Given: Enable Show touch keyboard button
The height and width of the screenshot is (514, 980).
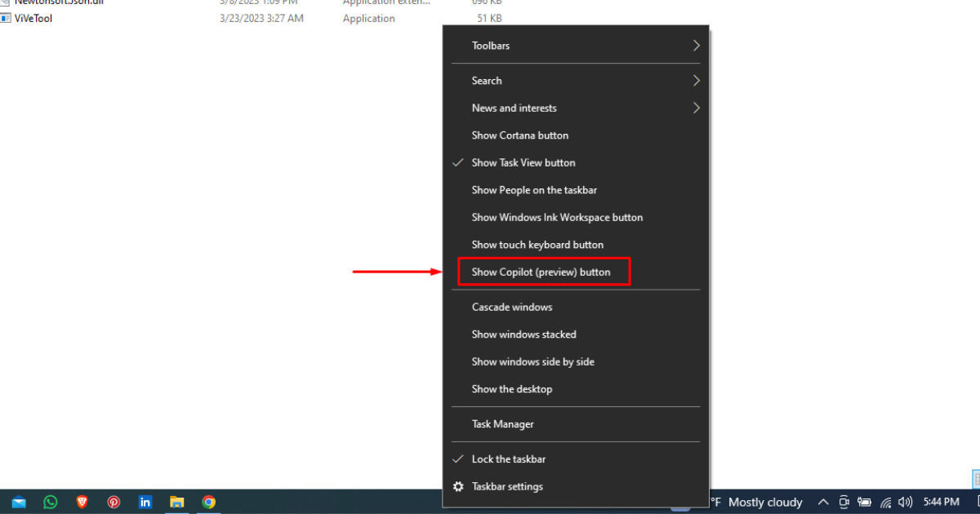Looking at the screenshot, I should (576, 245).
